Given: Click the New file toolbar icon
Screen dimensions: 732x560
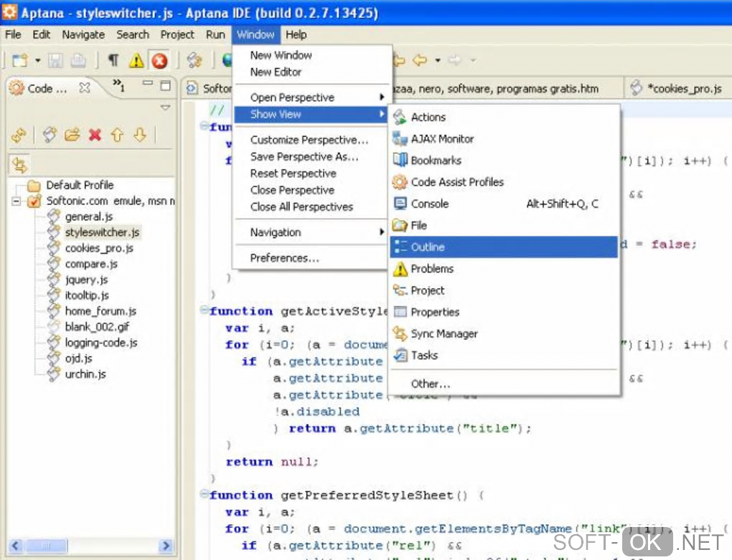Looking at the screenshot, I should [20, 61].
